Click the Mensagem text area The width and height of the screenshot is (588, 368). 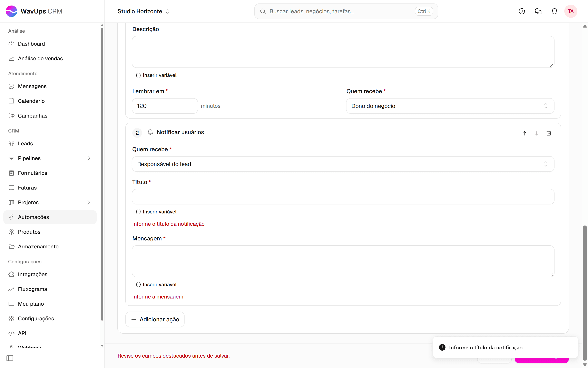point(343,261)
